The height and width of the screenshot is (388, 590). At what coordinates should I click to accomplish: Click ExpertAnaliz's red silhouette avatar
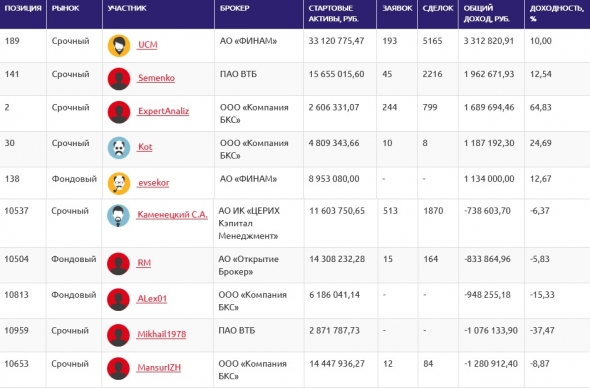point(119,112)
